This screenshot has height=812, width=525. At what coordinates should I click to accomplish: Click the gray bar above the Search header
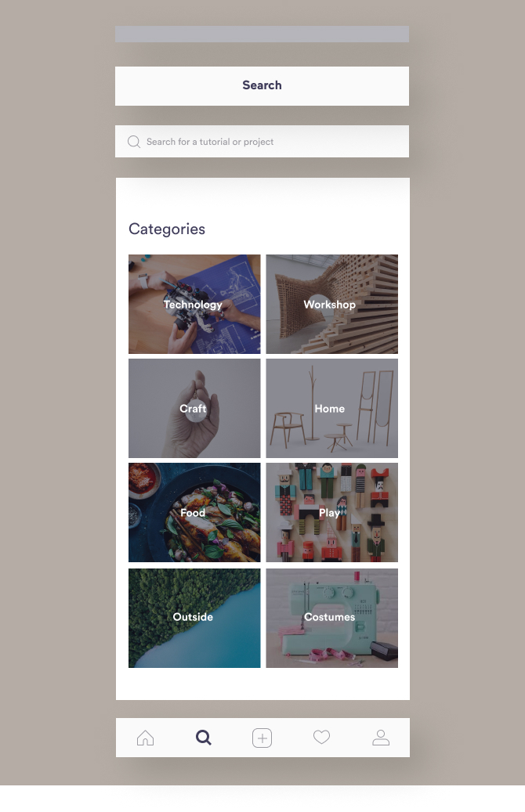(x=262, y=34)
